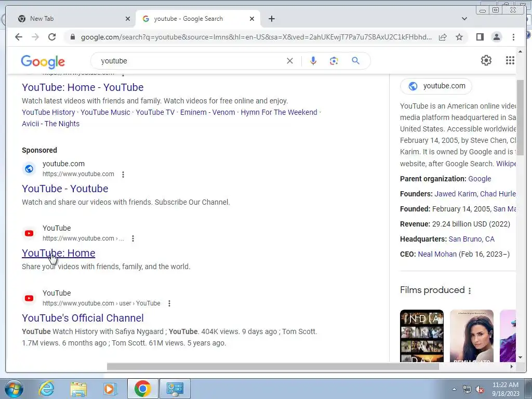The image size is (532, 399).
Task: Launch Internet Explorer from the taskbar
Action: pyautogui.click(x=46, y=389)
